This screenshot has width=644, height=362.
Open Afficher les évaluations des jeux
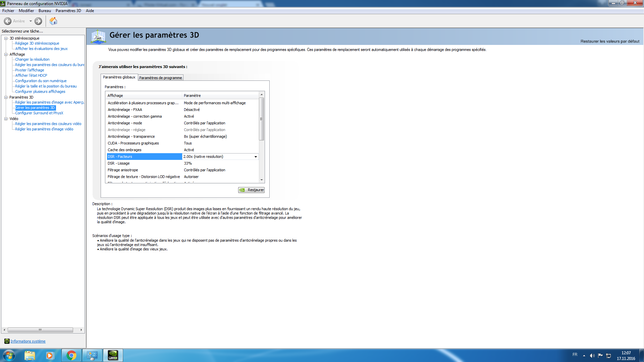[41, 49]
